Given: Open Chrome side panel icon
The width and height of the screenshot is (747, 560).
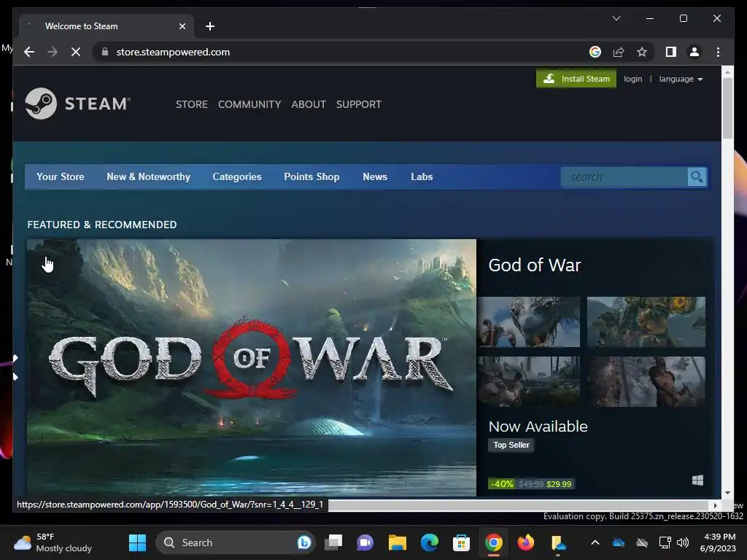Looking at the screenshot, I should [671, 52].
